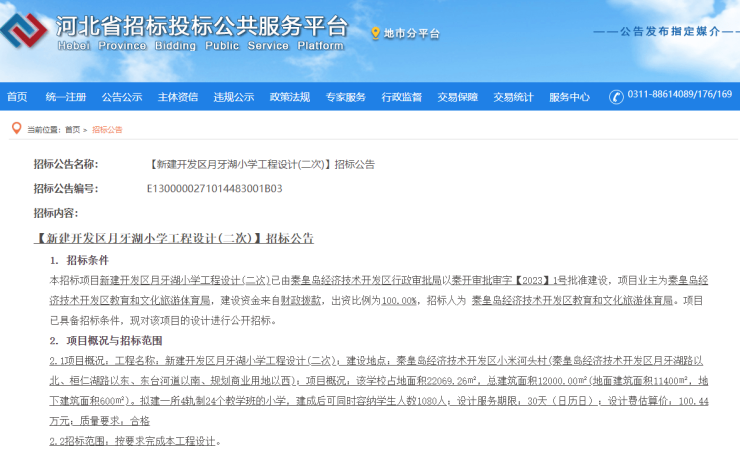Click the 首页 breadcrumb link
The image size is (740, 451).
click(72, 130)
